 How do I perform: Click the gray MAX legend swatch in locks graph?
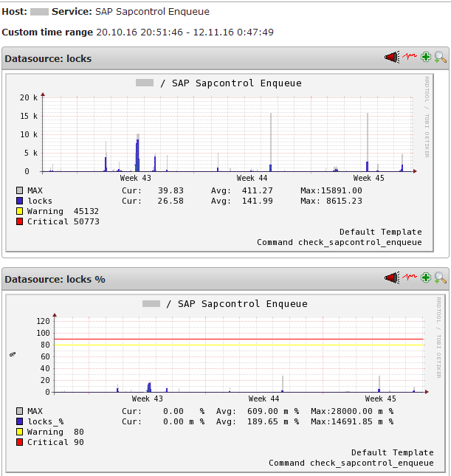tap(20, 190)
